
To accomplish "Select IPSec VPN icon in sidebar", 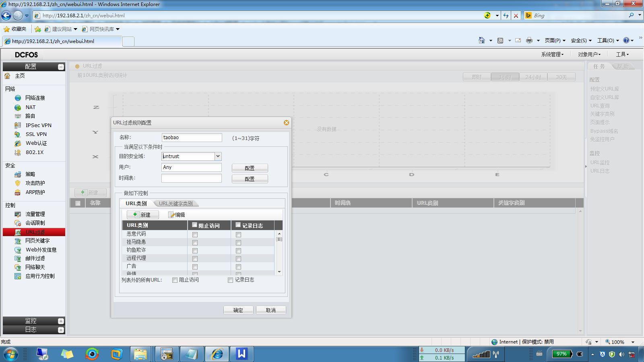I will point(18,125).
